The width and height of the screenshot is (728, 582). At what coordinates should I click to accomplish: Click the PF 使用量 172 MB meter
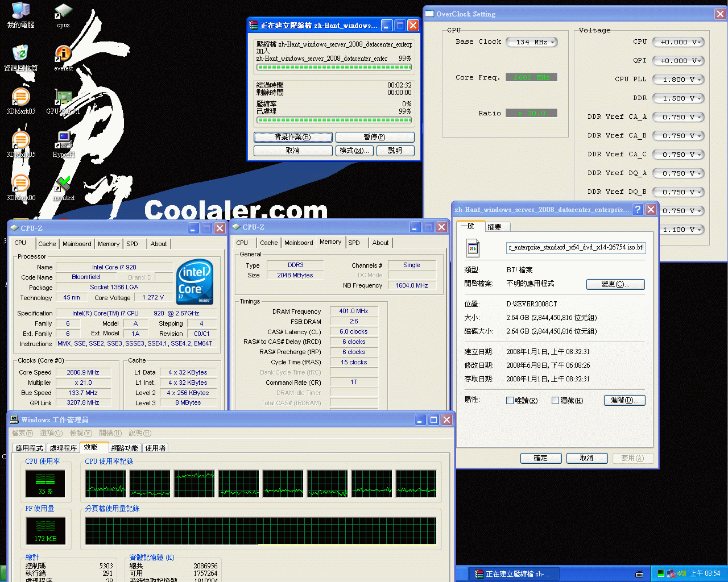coord(45,531)
